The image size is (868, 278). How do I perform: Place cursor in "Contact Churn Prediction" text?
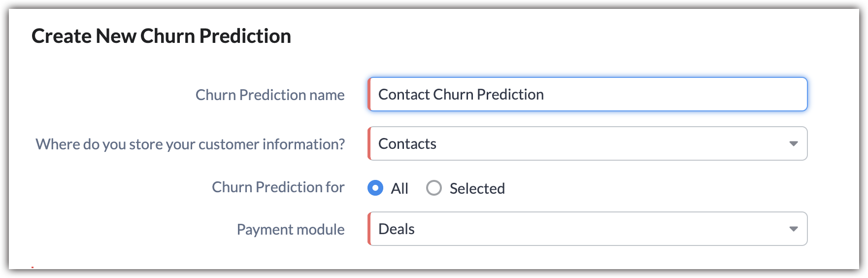[461, 94]
